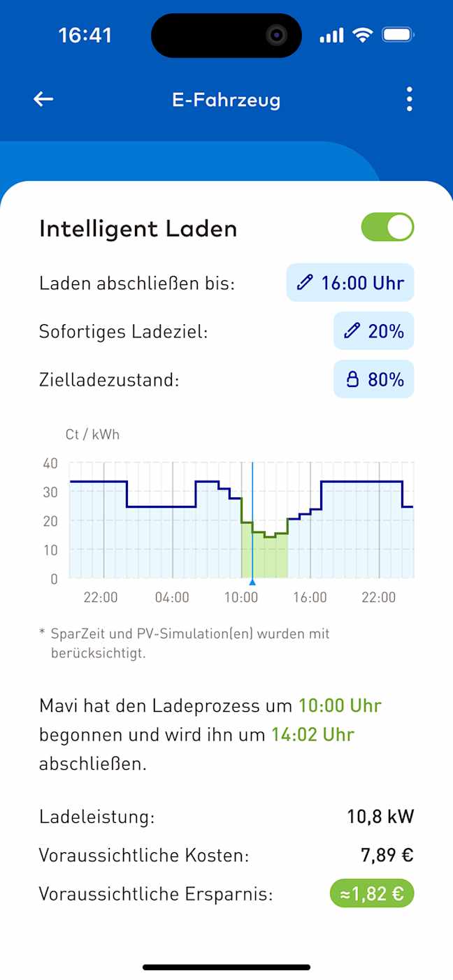Viewport: 453px width, 980px height.
Task: Tap the green 10:00 Uhr start time text
Action: point(340,705)
